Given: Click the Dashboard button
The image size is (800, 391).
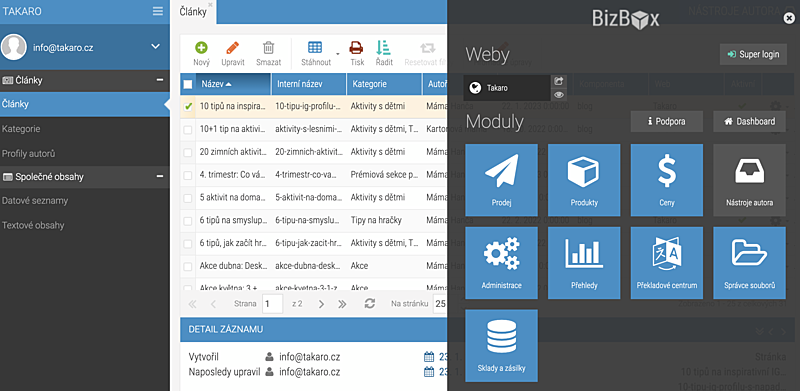Looking at the screenshot, I should point(749,121).
